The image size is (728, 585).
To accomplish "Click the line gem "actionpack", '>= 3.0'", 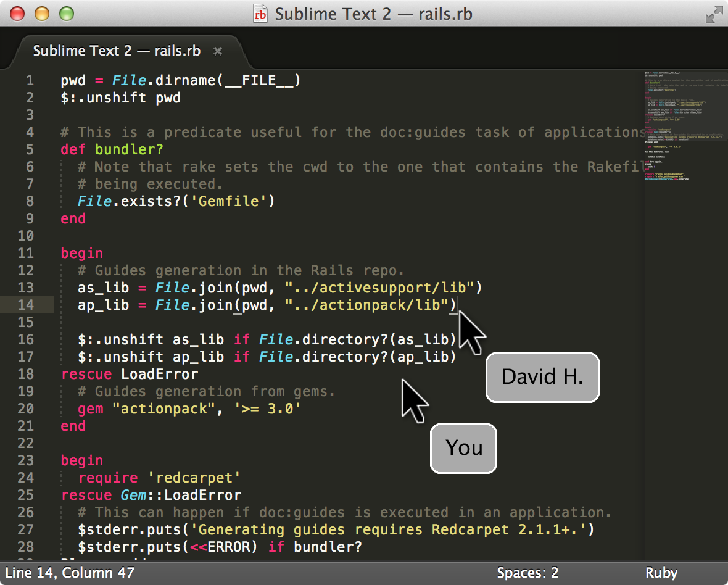I will pyautogui.click(x=189, y=409).
